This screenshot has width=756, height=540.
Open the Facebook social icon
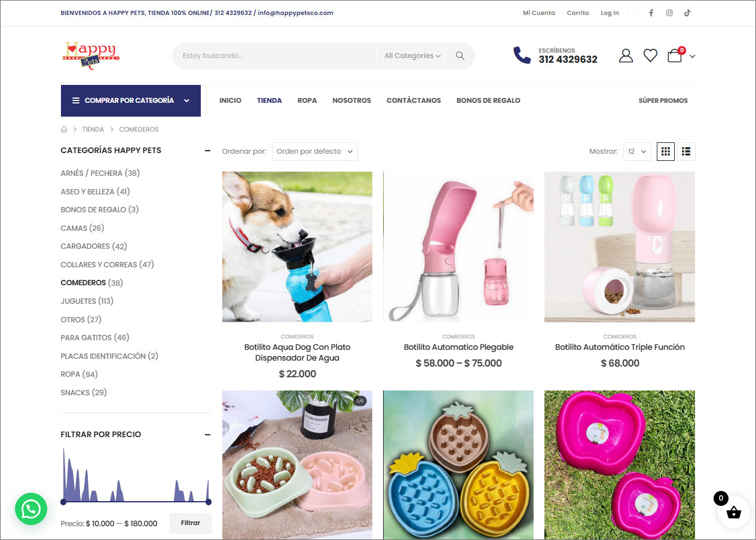tap(651, 13)
